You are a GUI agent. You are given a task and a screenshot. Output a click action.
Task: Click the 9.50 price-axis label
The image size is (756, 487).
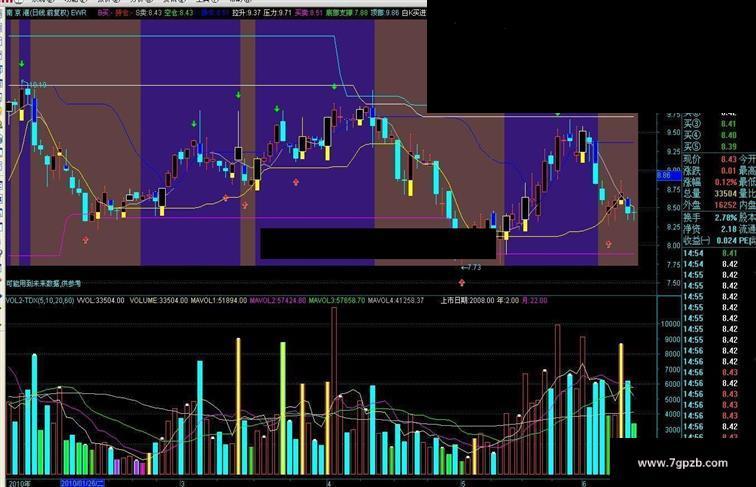(672, 132)
